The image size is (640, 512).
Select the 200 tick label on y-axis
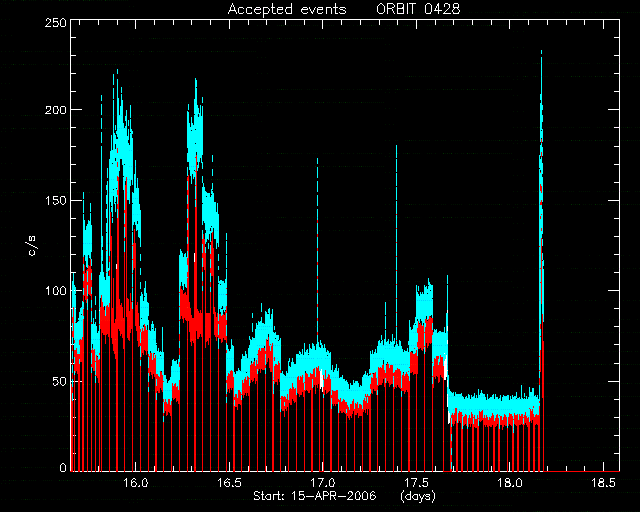(x=55, y=109)
